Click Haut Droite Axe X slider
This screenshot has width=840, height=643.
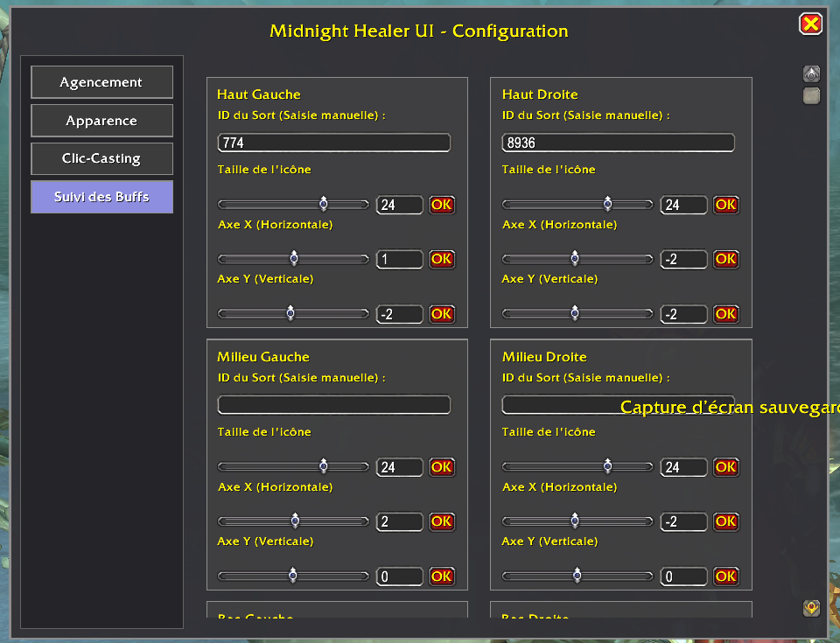[x=577, y=259]
